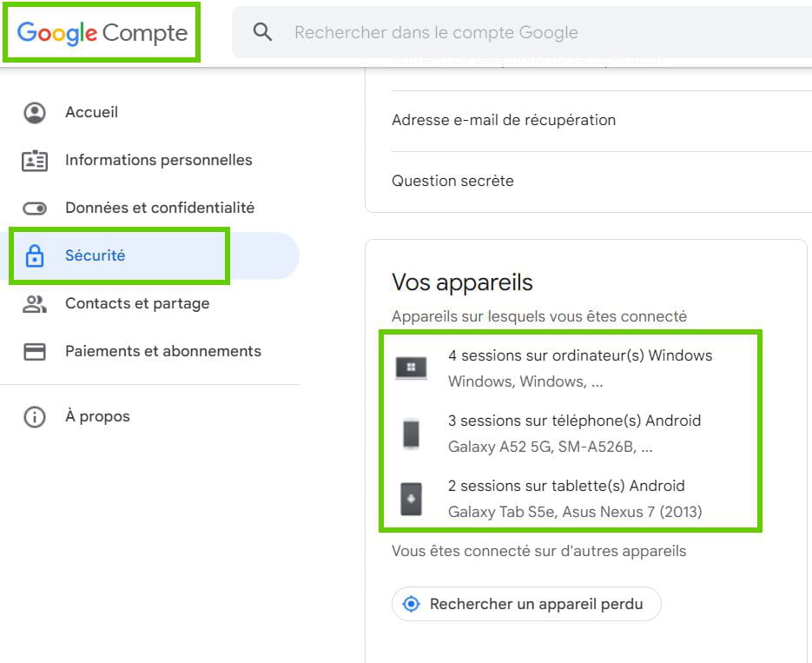812x663 pixels.
Task: Click Rechercher un appareil perdu button
Action: click(526, 604)
